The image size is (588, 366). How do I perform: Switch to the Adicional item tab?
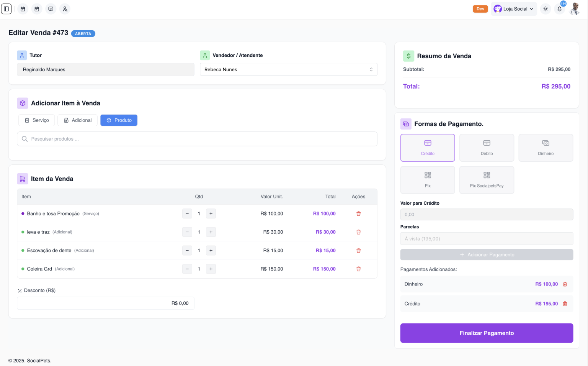click(x=78, y=120)
